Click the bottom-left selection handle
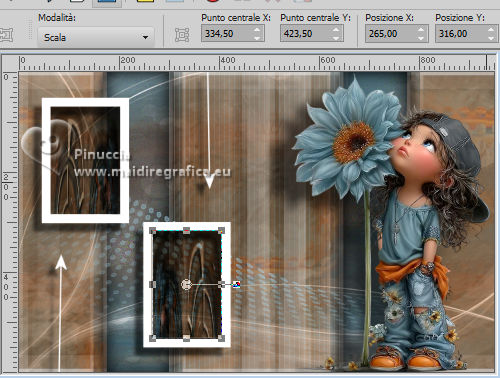 point(152,338)
